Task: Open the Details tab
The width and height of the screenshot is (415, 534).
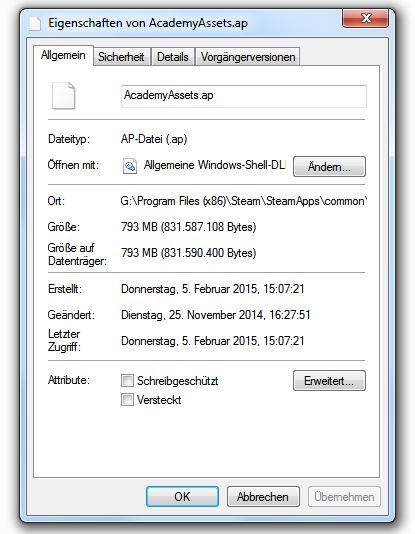Action: pos(173,57)
